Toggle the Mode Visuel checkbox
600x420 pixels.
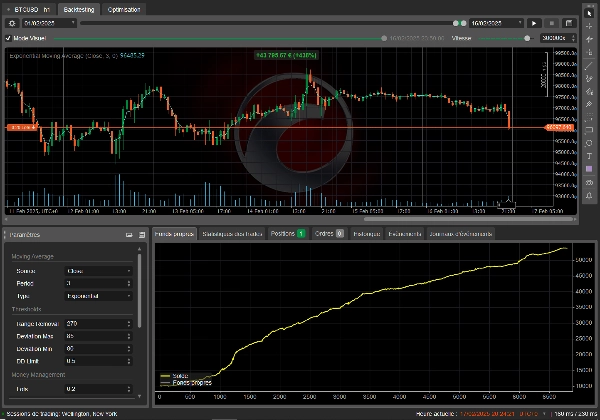click(x=8, y=38)
